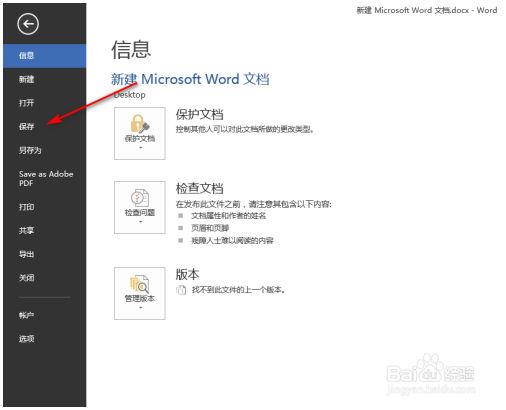Expand the 管理版本 dropdown arrow
The height and width of the screenshot is (410, 506).
point(140,307)
